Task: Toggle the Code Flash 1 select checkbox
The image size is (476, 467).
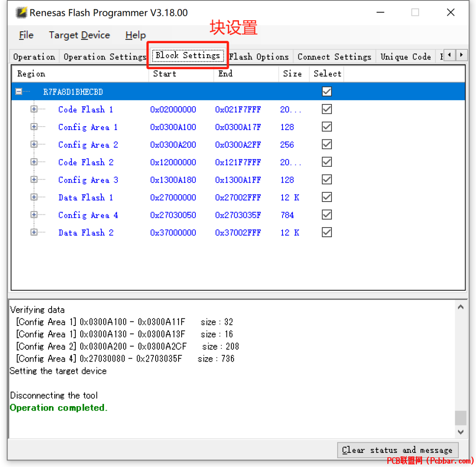Action: tap(327, 109)
